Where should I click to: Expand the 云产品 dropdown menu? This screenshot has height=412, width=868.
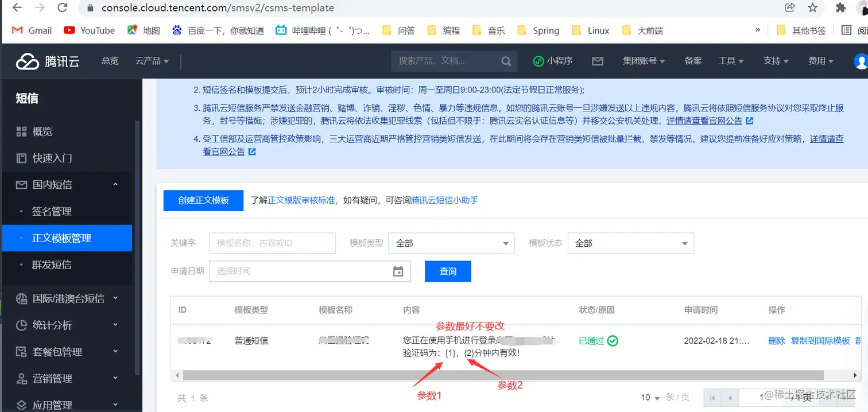[x=152, y=61]
